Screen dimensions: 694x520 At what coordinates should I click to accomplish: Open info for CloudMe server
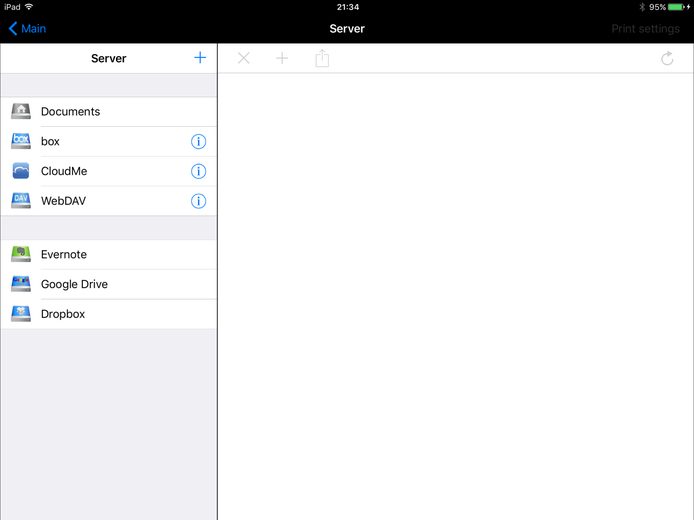(x=198, y=171)
